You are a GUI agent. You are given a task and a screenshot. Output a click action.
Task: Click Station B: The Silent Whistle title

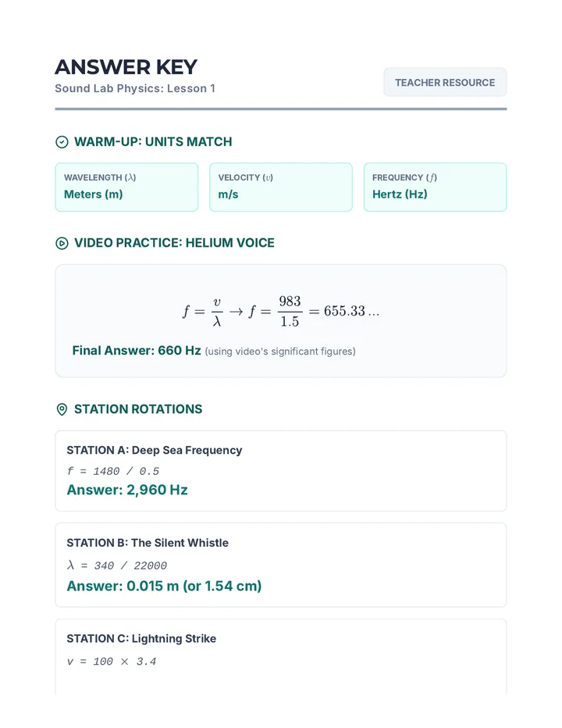pyautogui.click(x=148, y=543)
